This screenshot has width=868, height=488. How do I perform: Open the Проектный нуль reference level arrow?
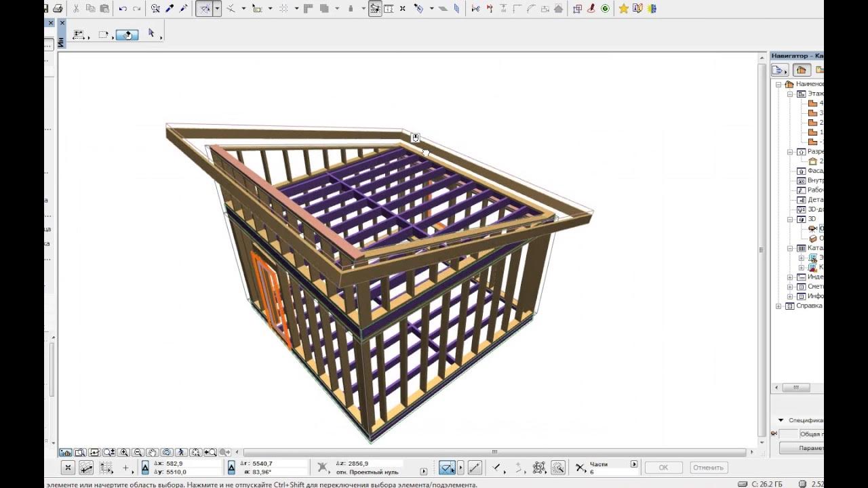click(x=424, y=472)
